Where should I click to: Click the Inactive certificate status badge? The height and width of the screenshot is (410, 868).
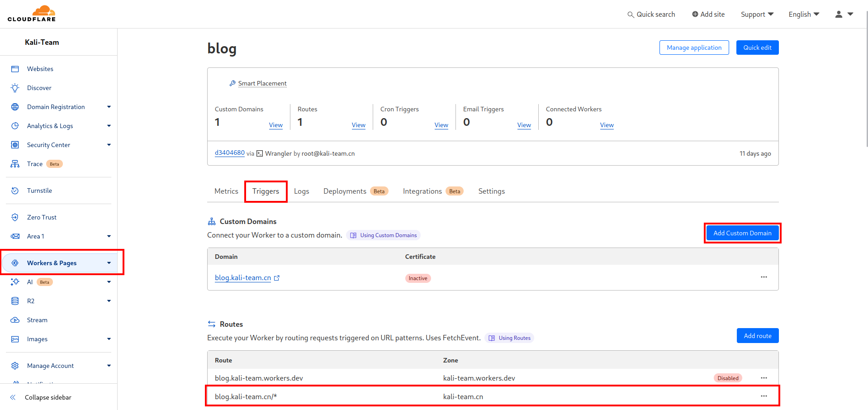point(418,278)
